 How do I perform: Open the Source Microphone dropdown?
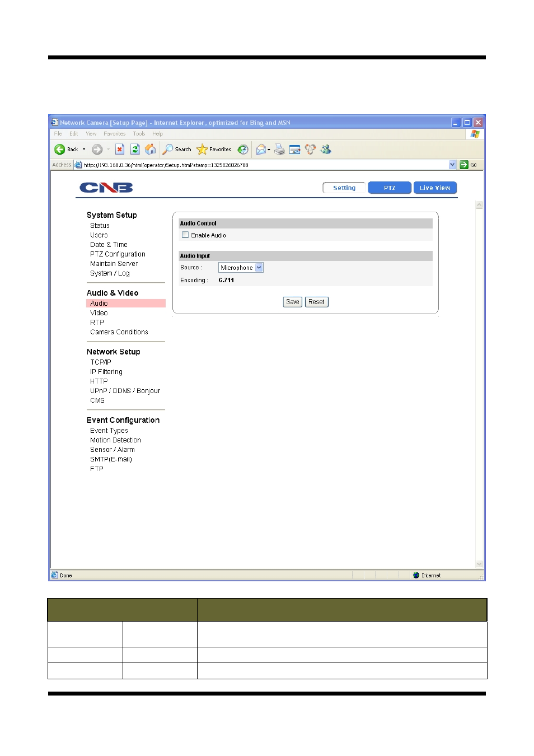pos(241,268)
